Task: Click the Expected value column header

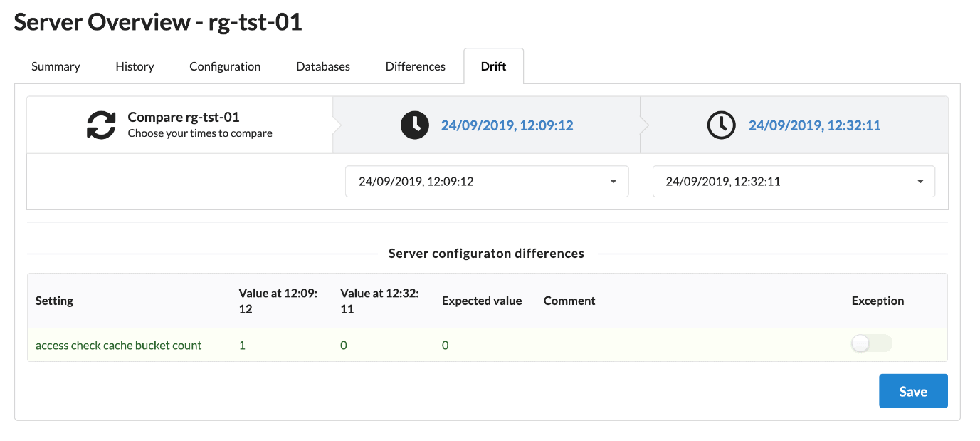Action: [x=482, y=301]
